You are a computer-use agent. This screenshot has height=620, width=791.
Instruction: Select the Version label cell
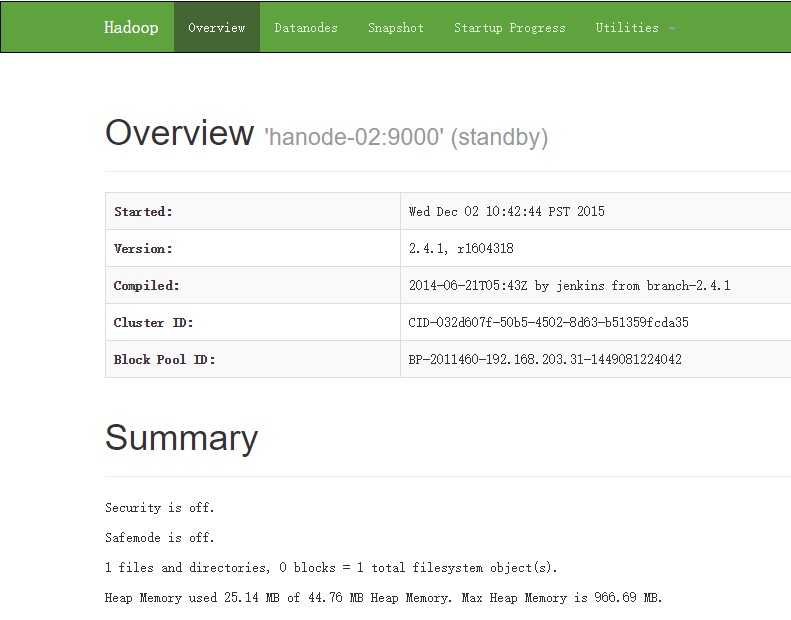[143, 249]
